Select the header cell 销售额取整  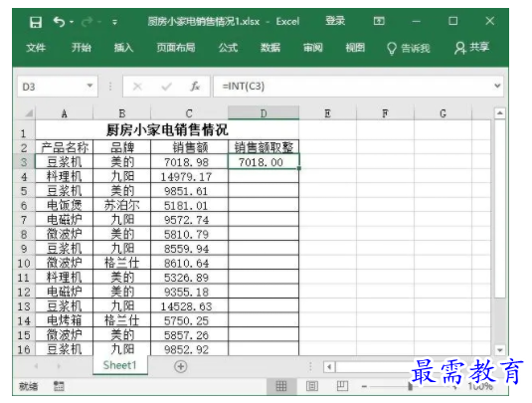pos(264,147)
